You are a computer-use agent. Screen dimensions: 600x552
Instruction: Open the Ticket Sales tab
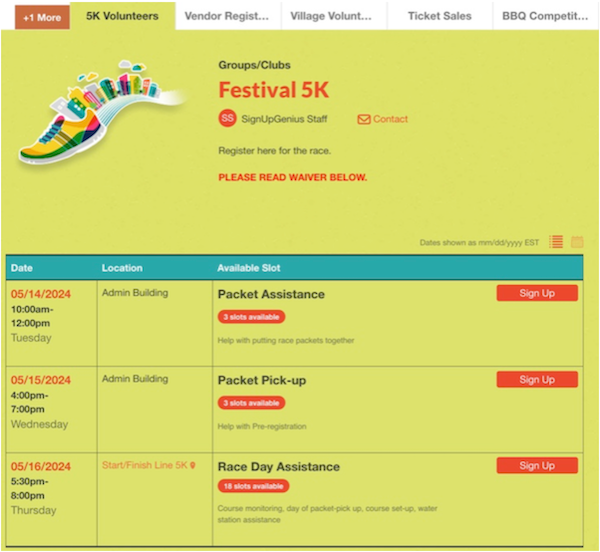(x=440, y=16)
